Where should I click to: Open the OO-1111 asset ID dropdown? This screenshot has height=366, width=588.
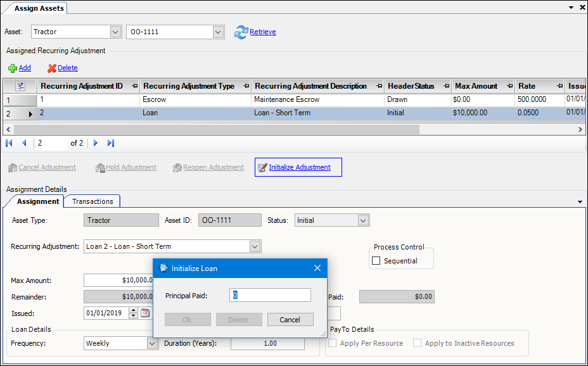219,32
